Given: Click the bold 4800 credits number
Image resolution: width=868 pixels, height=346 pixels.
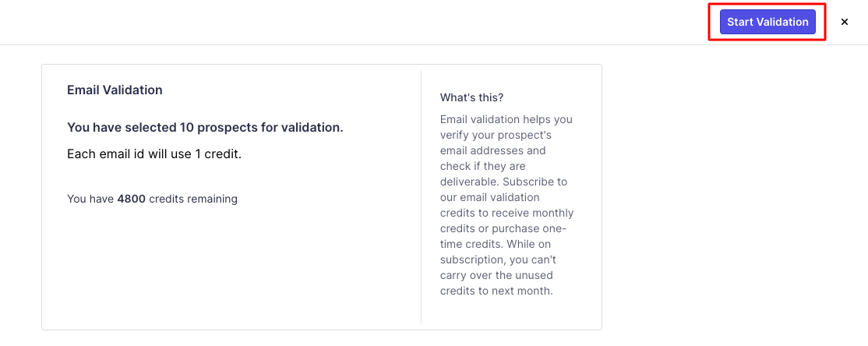Looking at the screenshot, I should coord(131,199).
